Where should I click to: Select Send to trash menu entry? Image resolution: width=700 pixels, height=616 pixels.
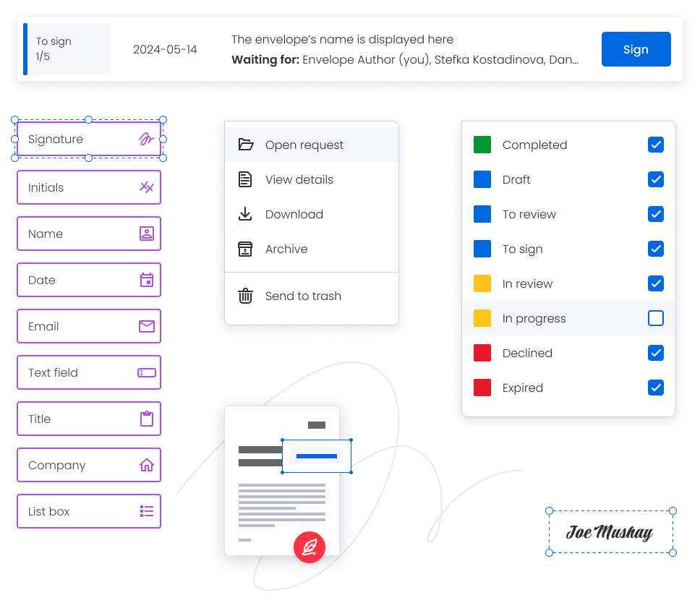[x=312, y=296]
